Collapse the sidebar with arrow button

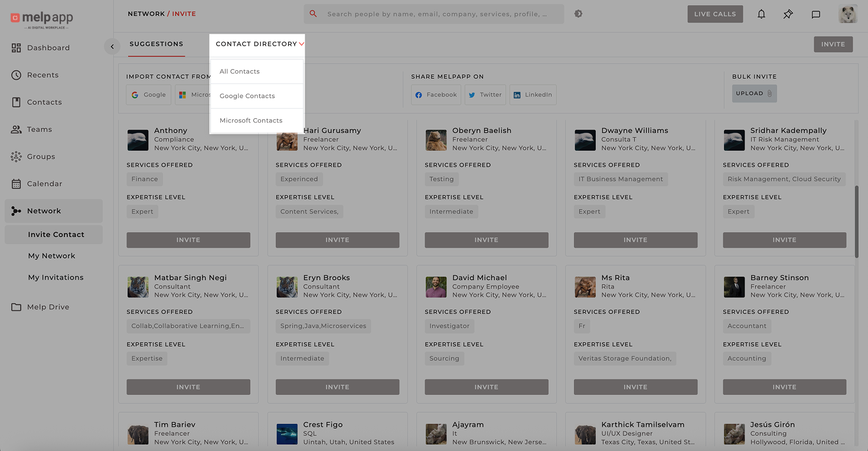click(112, 47)
